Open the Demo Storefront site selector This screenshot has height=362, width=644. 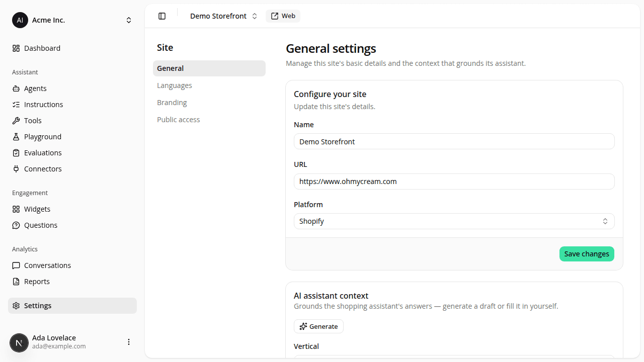click(224, 16)
